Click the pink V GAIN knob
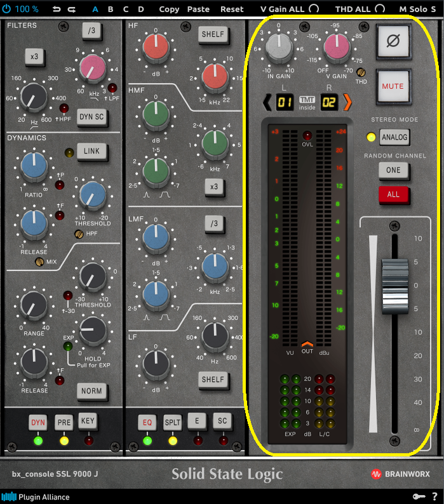444x504 pixels. coord(337,46)
